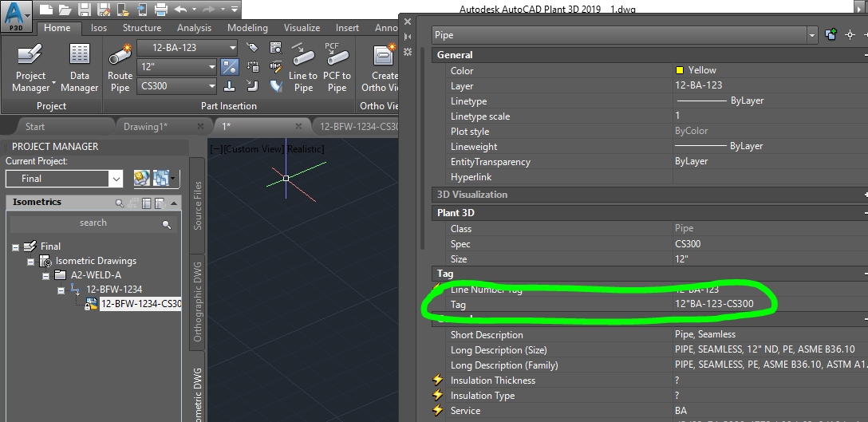Viewport: 868px width, 422px height.
Task: Open the Source Files side tab
Action: [198, 204]
